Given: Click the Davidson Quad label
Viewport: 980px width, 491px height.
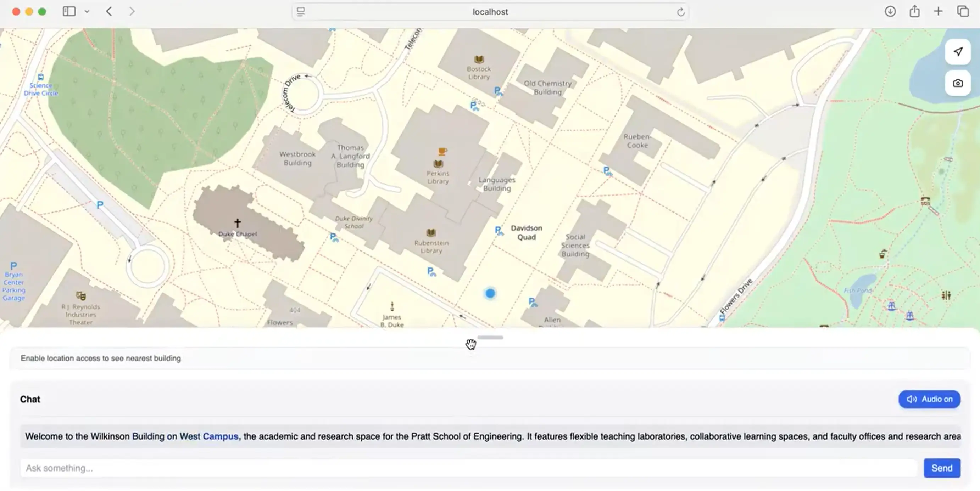Looking at the screenshot, I should [527, 233].
